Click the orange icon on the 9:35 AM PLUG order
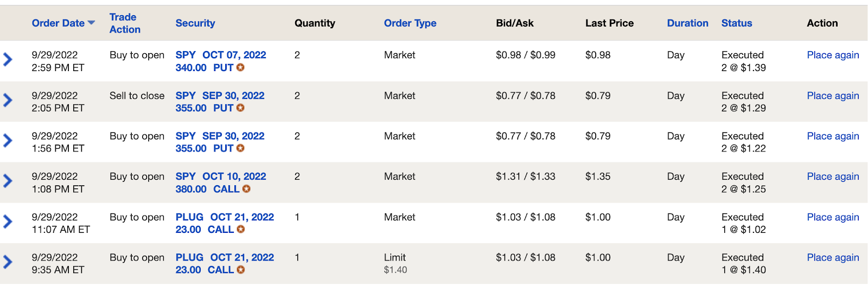The width and height of the screenshot is (868, 291). (241, 270)
